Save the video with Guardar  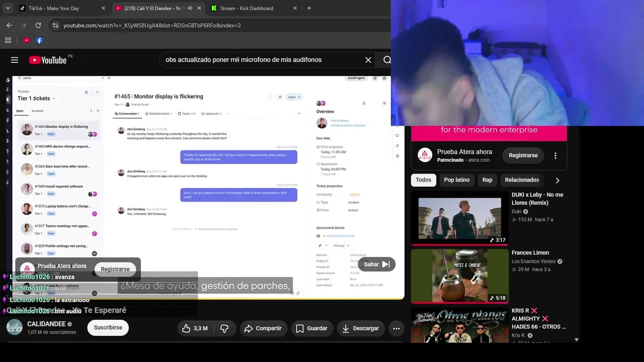pyautogui.click(x=312, y=328)
